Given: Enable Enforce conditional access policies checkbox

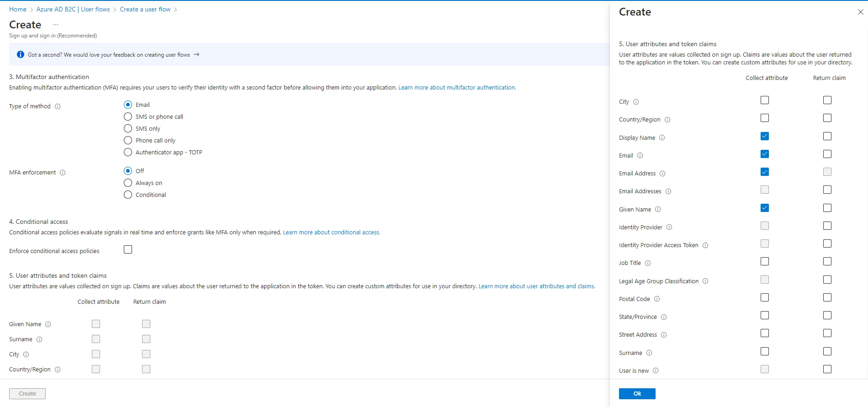Looking at the screenshot, I should (128, 249).
